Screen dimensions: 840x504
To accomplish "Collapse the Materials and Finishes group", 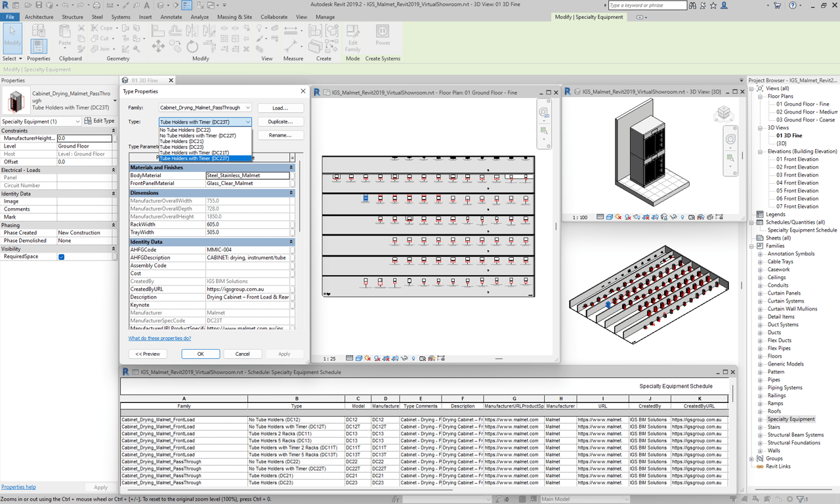I will coord(291,168).
